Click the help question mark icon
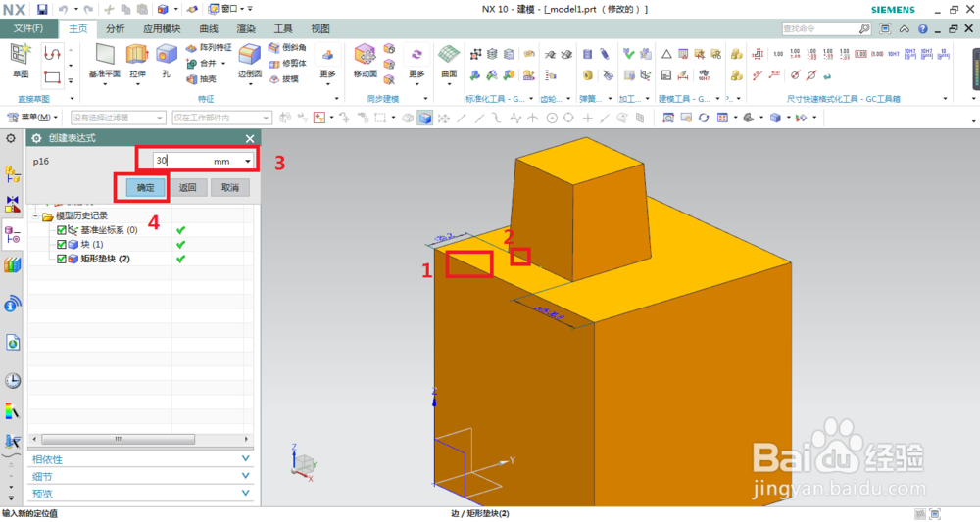Image resolution: width=980 pixels, height=522 pixels. pos(922,28)
